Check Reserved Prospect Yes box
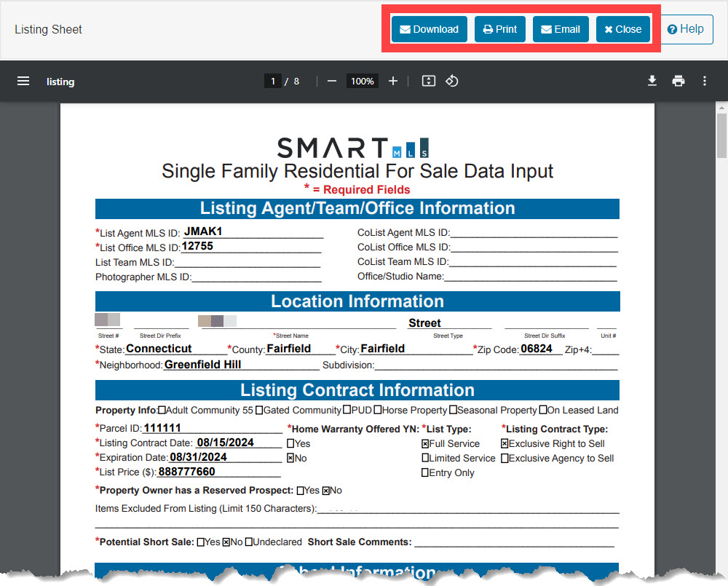Image resolution: width=728 pixels, height=586 pixels. (x=301, y=491)
